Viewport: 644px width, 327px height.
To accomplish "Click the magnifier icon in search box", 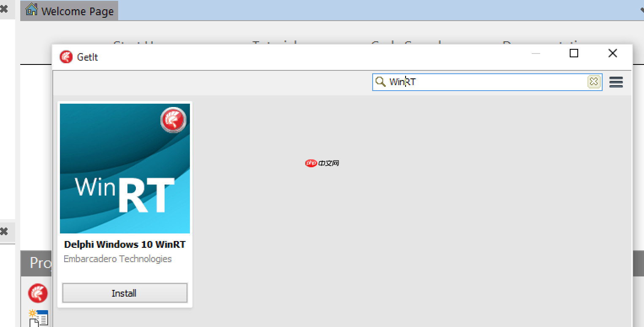I will click(x=381, y=82).
